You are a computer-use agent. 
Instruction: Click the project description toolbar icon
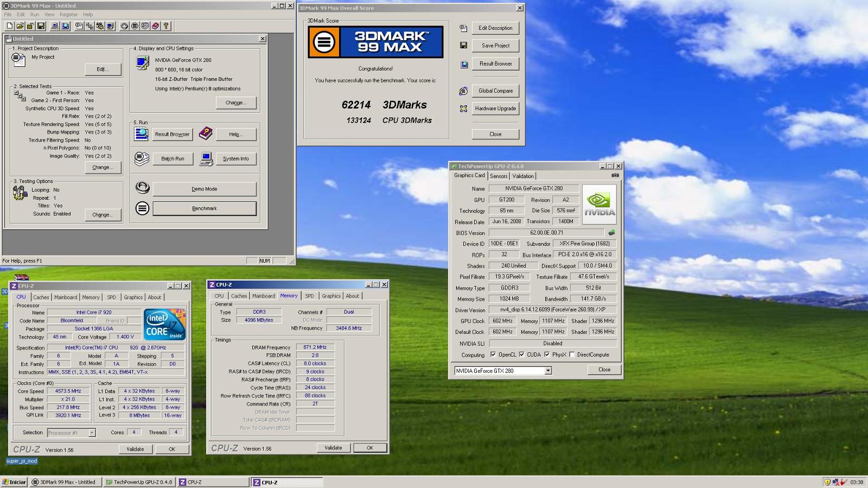coord(79,26)
